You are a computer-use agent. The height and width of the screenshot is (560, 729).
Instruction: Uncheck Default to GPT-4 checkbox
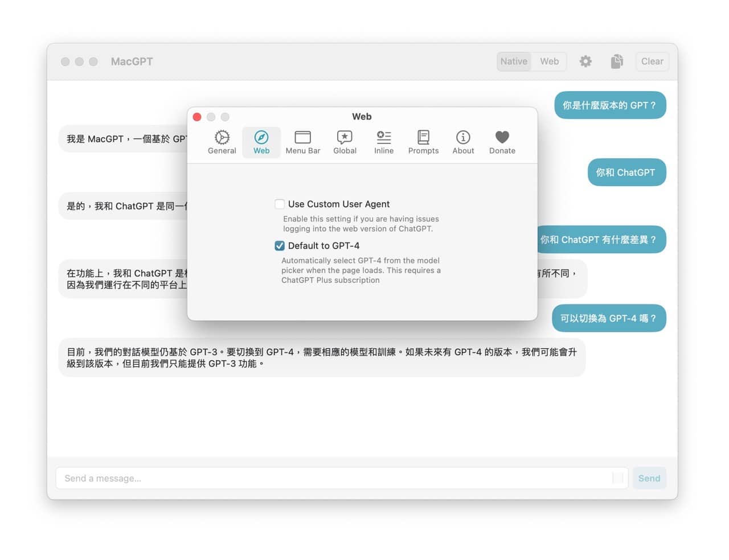pyautogui.click(x=280, y=245)
